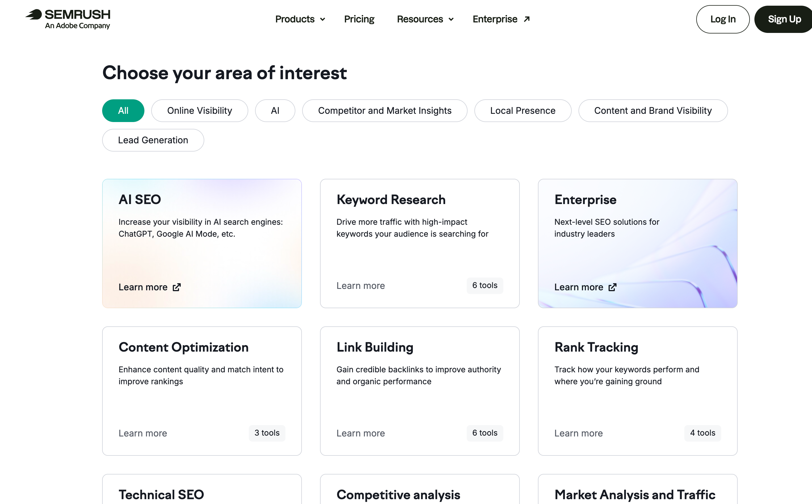Screen dimensions: 812x504
Task: Open the AI SEO card title
Action: pos(140,199)
